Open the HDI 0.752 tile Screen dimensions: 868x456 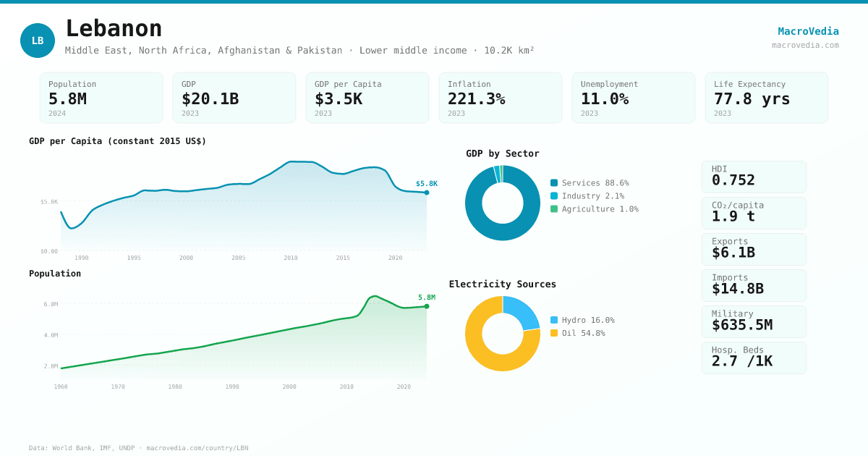click(x=754, y=177)
